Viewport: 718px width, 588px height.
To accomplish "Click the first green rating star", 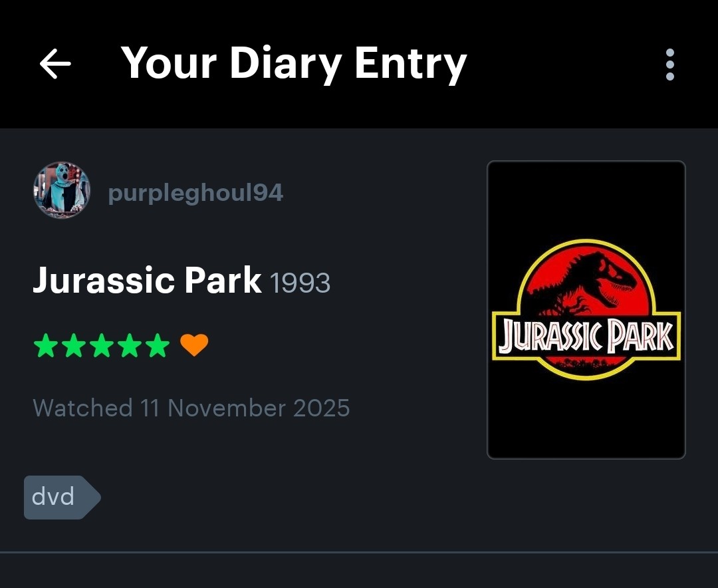I will [46, 345].
